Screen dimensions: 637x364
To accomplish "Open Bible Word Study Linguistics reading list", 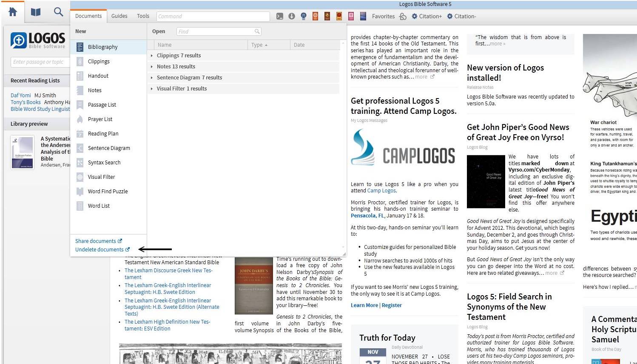I will 40,109.
